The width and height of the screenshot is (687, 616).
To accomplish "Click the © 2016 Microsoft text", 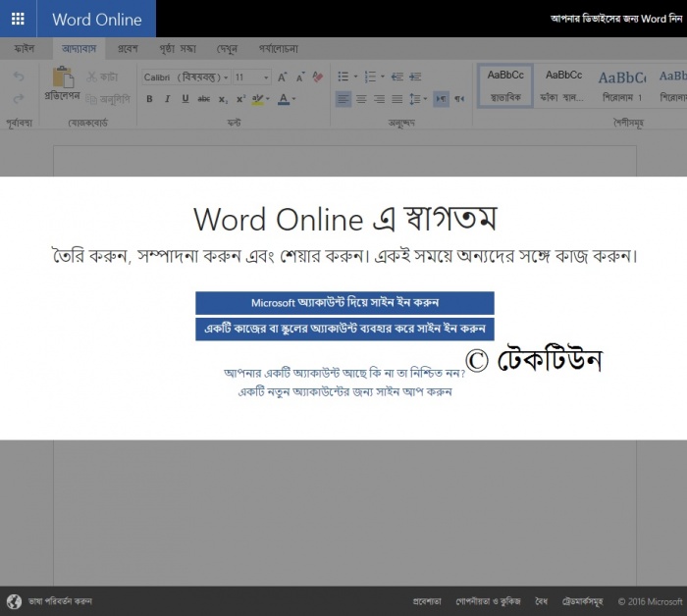I will (650, 601).
